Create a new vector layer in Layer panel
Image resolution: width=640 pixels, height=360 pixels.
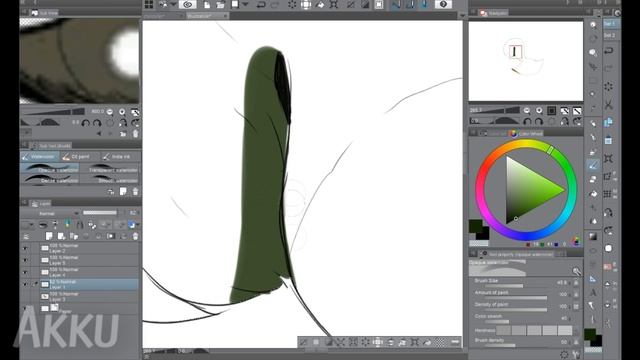pyautogui.click(x=61, y=236)
